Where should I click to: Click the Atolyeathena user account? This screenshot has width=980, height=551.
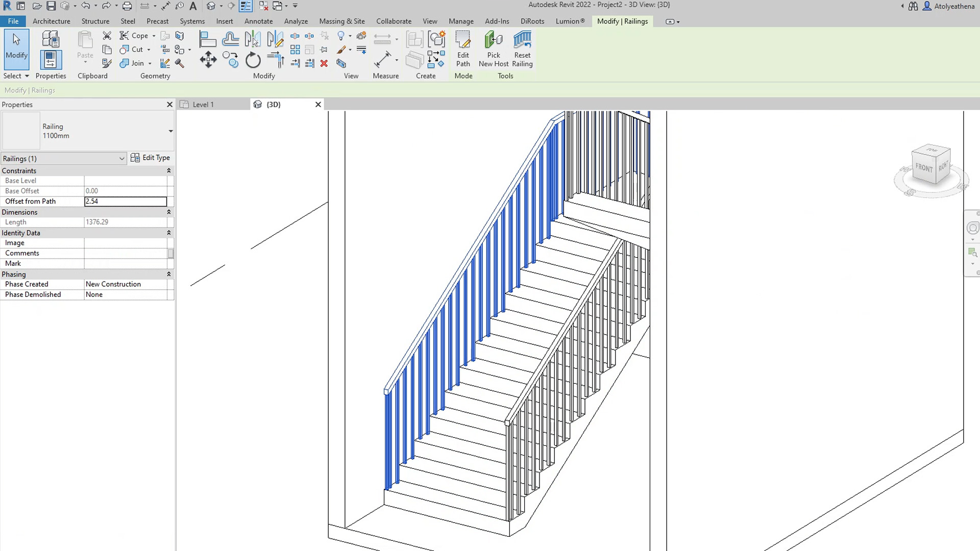949,6
